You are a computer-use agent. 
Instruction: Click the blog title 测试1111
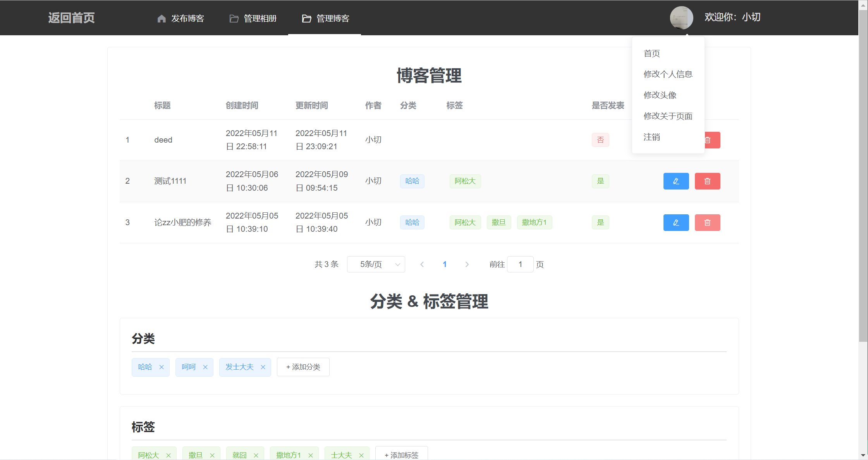point(170,181)
